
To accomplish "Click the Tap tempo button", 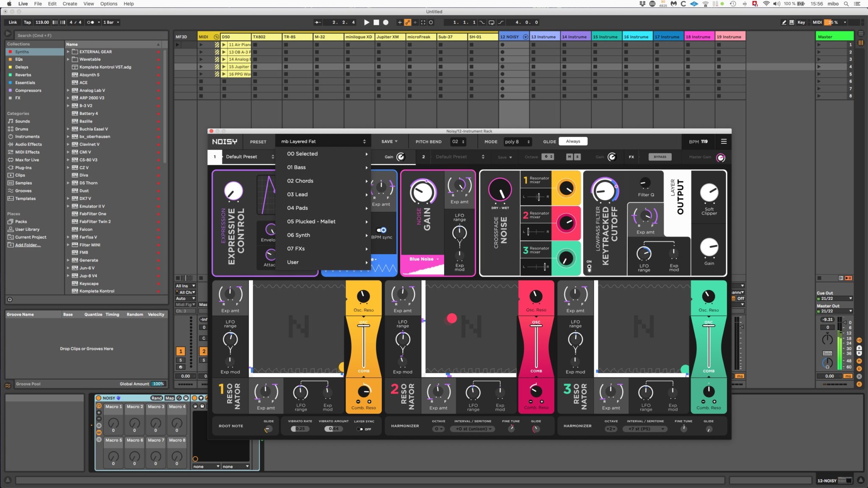I will [27, 22].
